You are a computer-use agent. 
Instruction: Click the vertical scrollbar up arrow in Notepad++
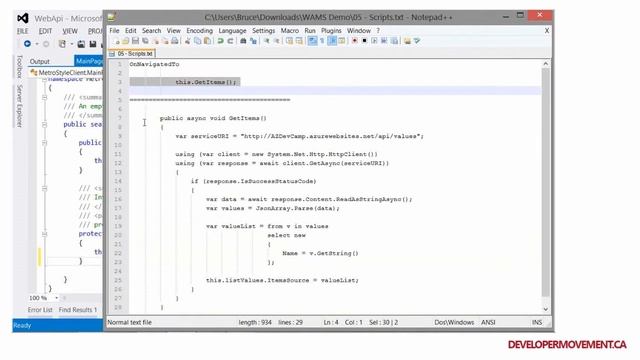pos(546,64)
